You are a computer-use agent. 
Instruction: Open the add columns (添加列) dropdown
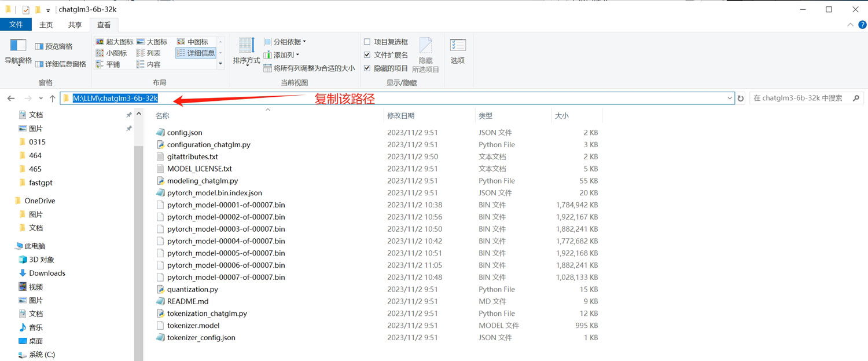pyautogui.click(x=281, y=55)
